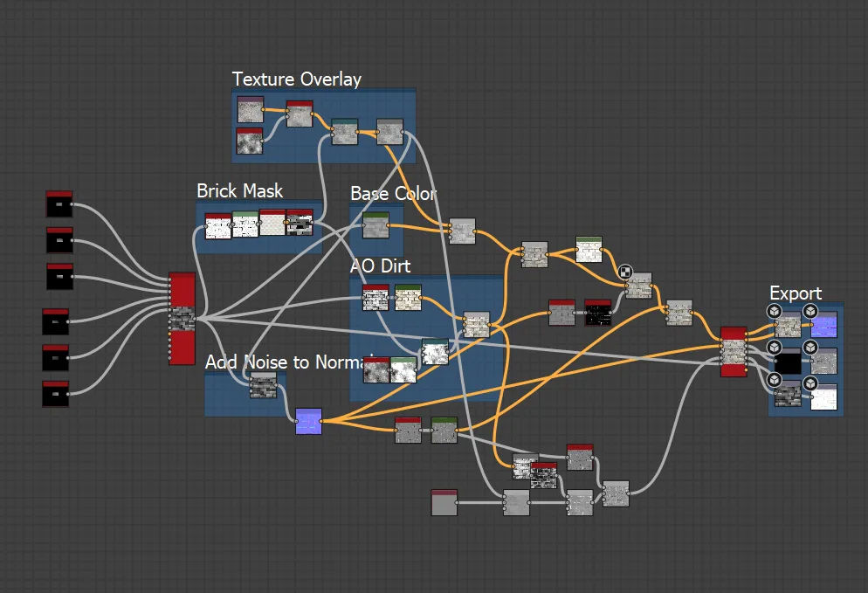
Task: Select the Base Color frame title
Action: click(393, 194)
